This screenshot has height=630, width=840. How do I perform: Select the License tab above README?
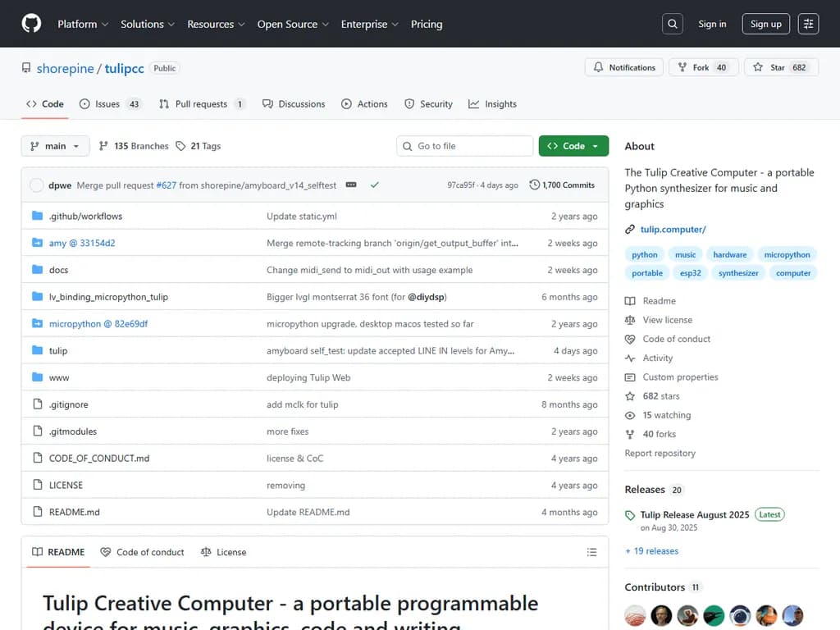click(223, 552)
